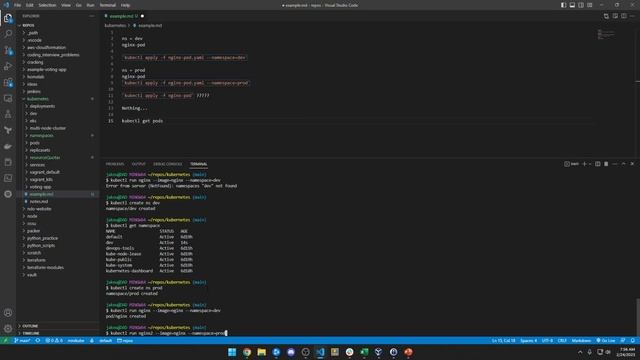Select the example.md file in explorer
The width and height of the screenshot is (640, 360).
pos(57,194)
